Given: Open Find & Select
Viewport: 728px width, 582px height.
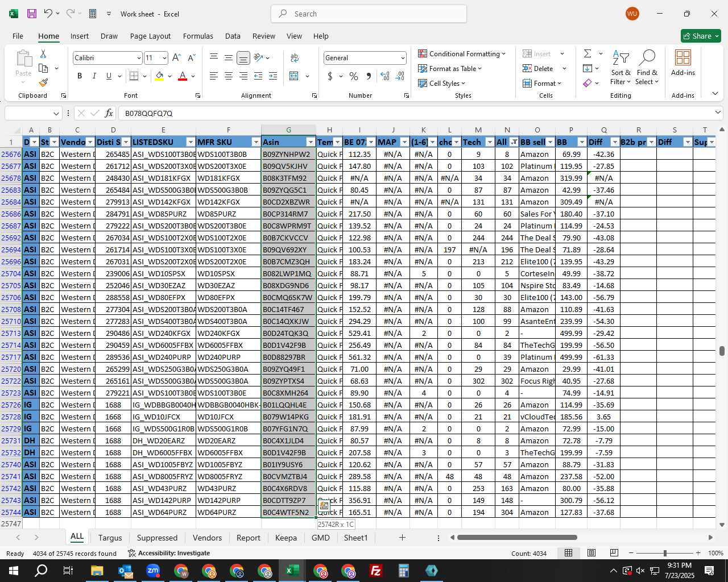Looking at the screenshot, I should click(647, 67).
